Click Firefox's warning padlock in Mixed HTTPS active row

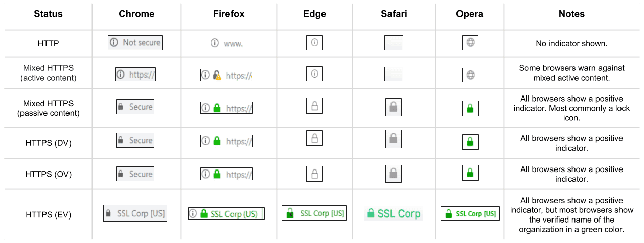pos(217,75)
